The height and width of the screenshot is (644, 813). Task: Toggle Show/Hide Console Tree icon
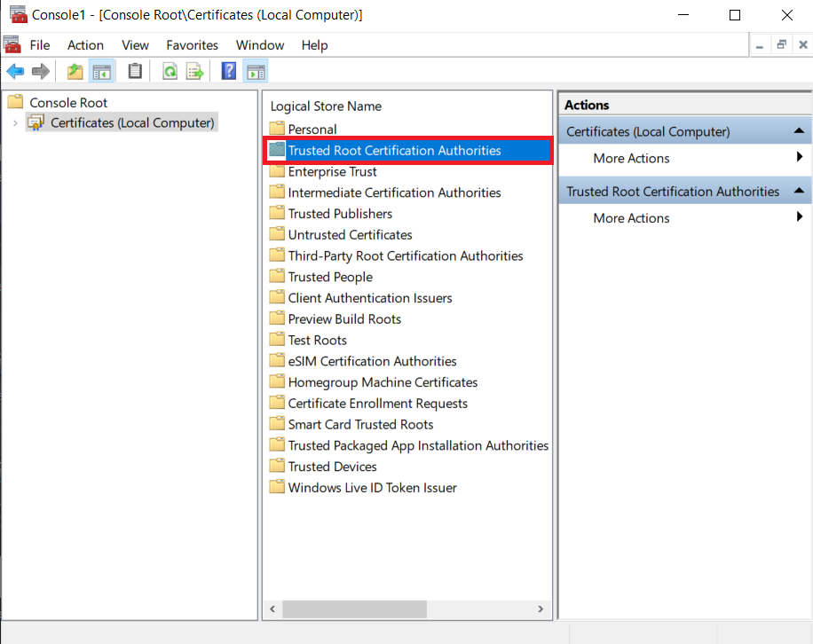coord(101,72)
